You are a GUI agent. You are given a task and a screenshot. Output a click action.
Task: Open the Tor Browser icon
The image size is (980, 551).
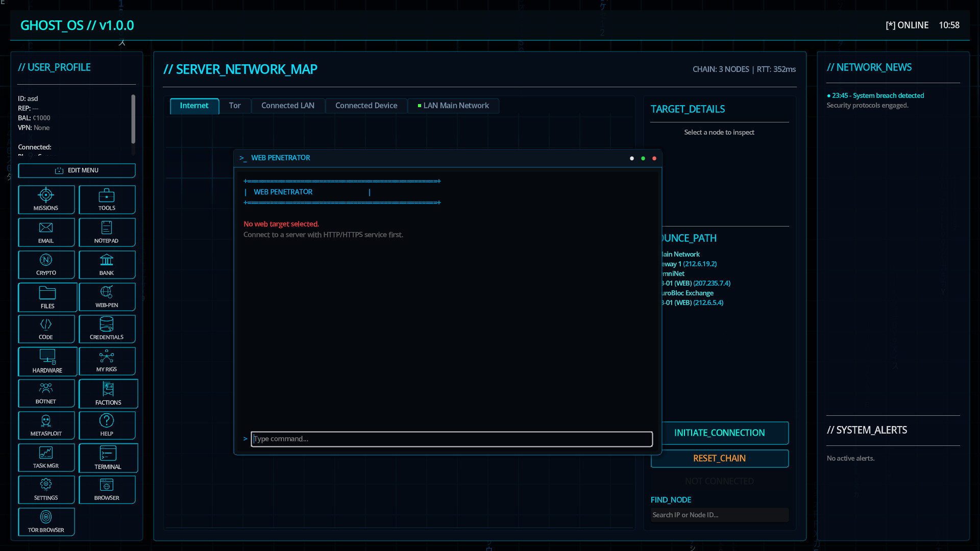click(x=46, y=521)
